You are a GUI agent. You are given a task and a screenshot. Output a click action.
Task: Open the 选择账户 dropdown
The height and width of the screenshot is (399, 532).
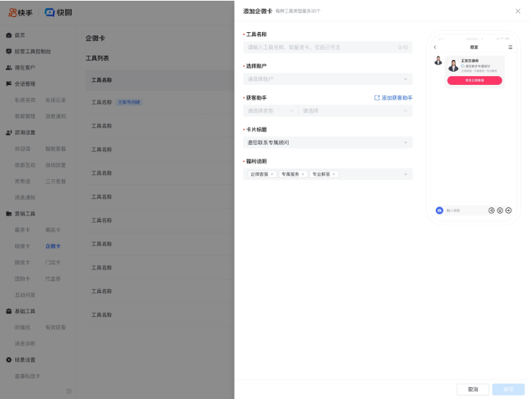coord(328,79)
